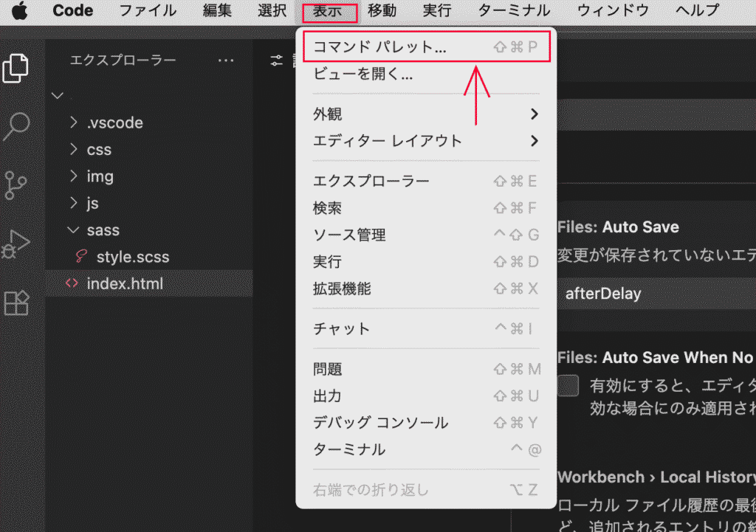Open the Extensions icon in activity bar
Image resolution: width=756 pixels, height=532 pixels.
16,303
